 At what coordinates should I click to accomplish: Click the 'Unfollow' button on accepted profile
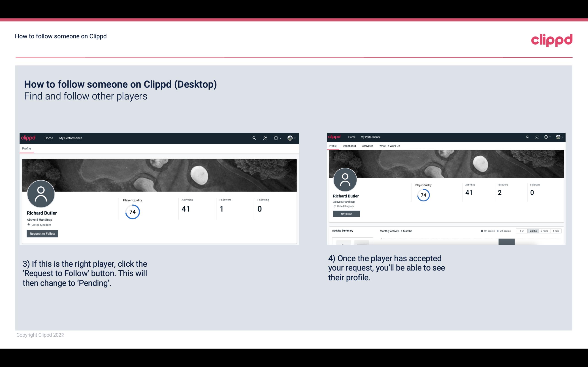[x=346, y=214]
